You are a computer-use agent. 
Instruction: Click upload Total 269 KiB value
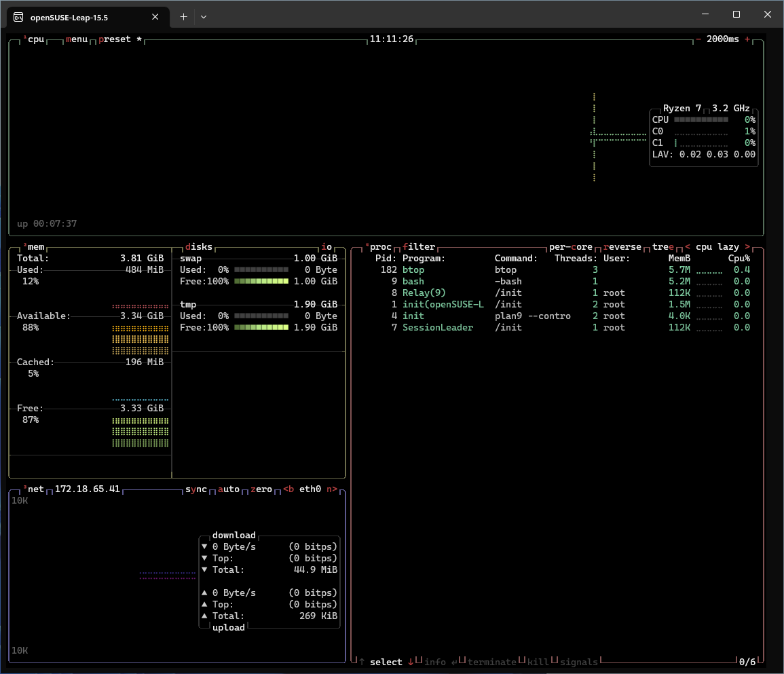coord(318,616)
